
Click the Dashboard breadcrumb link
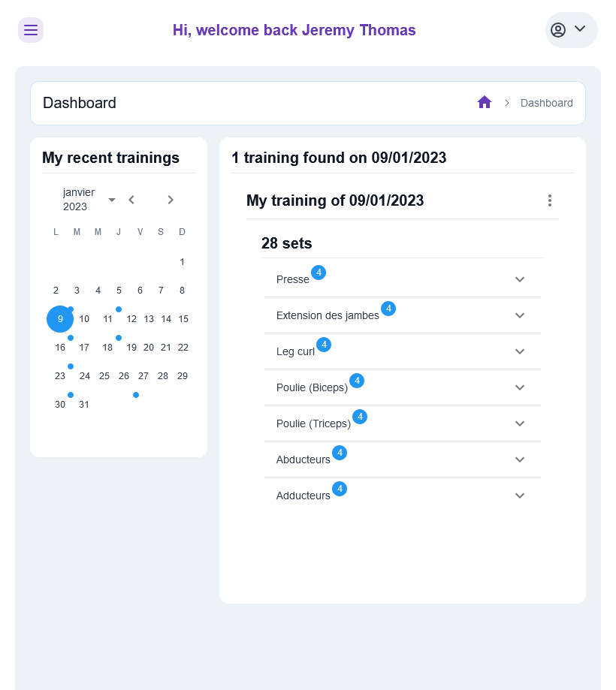(x=546, y=103)
